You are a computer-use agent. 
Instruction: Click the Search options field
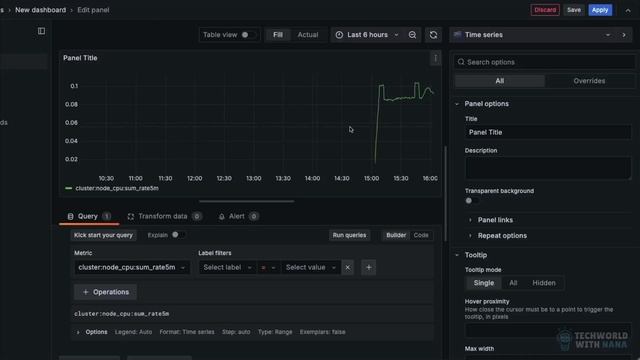(544, 62)
